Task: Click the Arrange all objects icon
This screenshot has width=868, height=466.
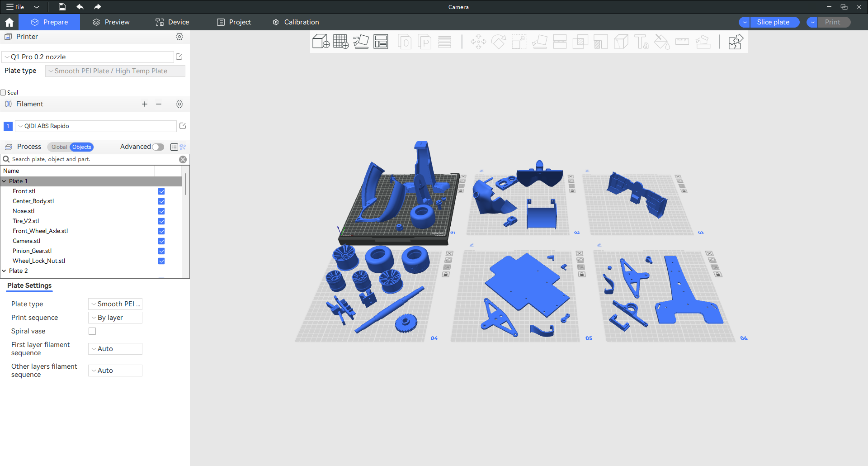Action: (x=381, y=42)
